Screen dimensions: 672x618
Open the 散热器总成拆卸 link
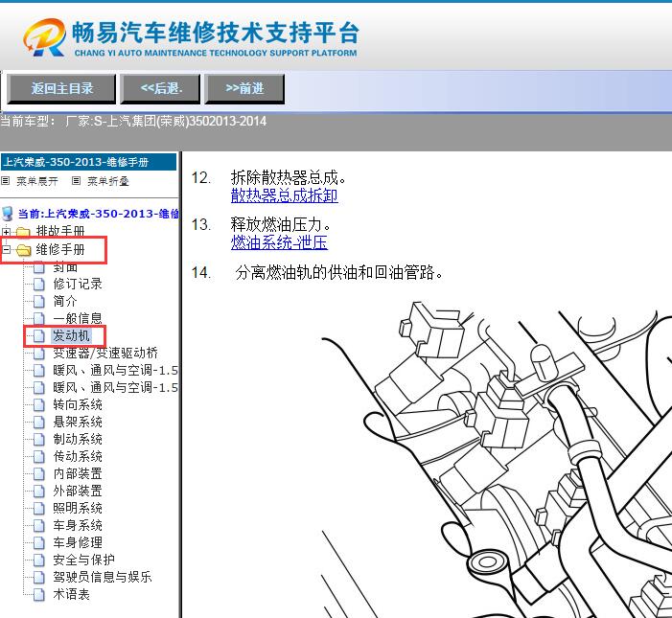click(x=284, y=195)
